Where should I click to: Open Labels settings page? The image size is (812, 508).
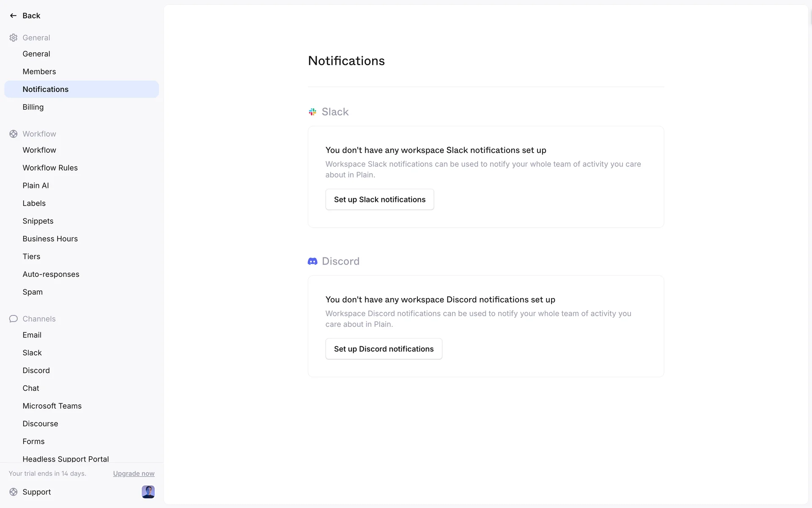point(34,203)
